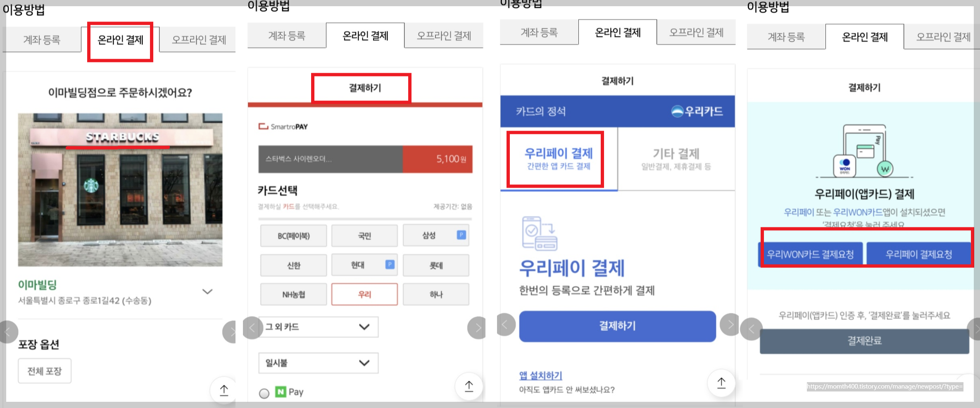Screen dimensions: 980x408
Task: Select the 우리 card option
Action: tap(364, 294)
